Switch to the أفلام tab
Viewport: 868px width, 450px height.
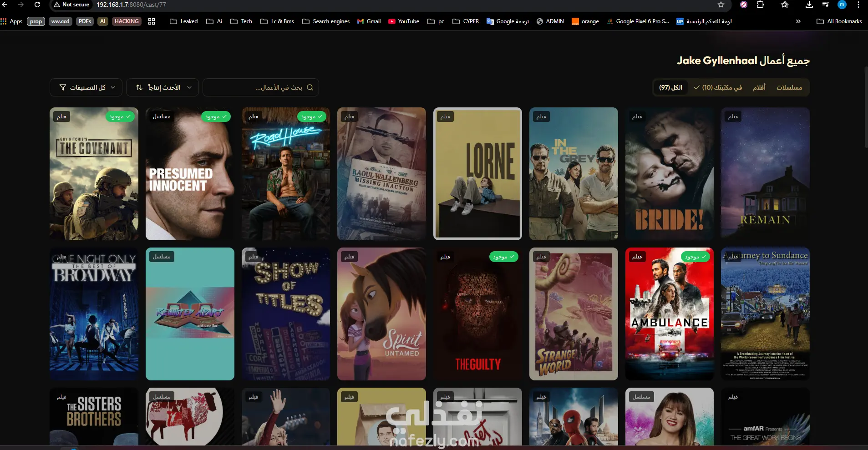pos(759,87)
